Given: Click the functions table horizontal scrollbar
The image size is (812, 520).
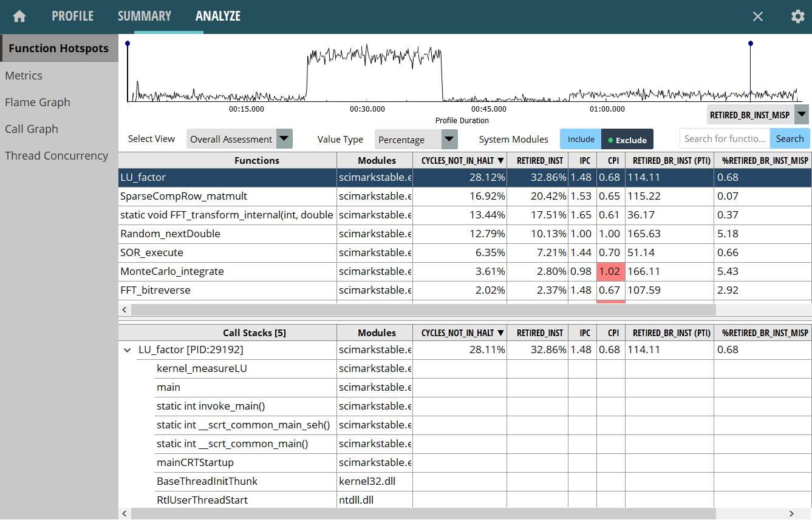Looking at the screenshot, I should pos(423,309).
